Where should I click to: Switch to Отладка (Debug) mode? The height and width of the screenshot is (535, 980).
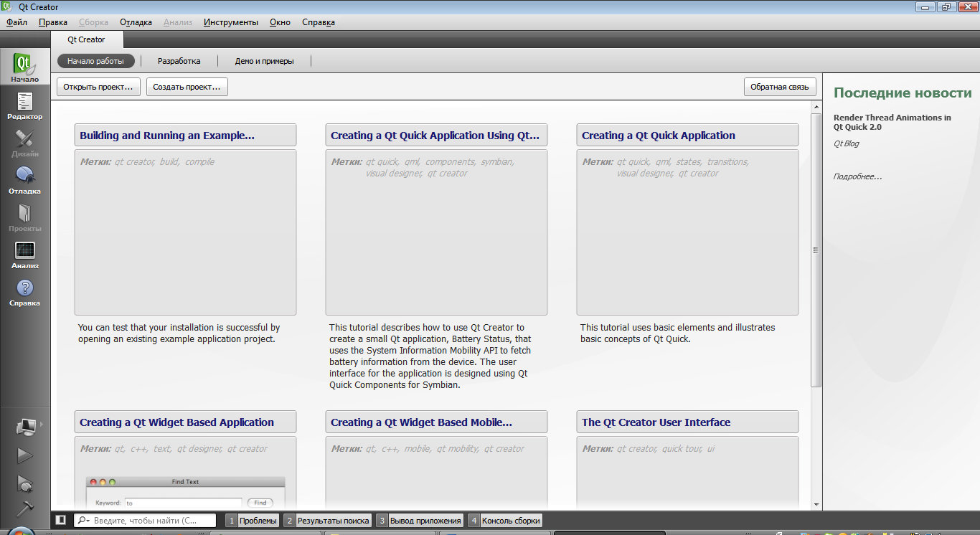[x=25, y=180]
